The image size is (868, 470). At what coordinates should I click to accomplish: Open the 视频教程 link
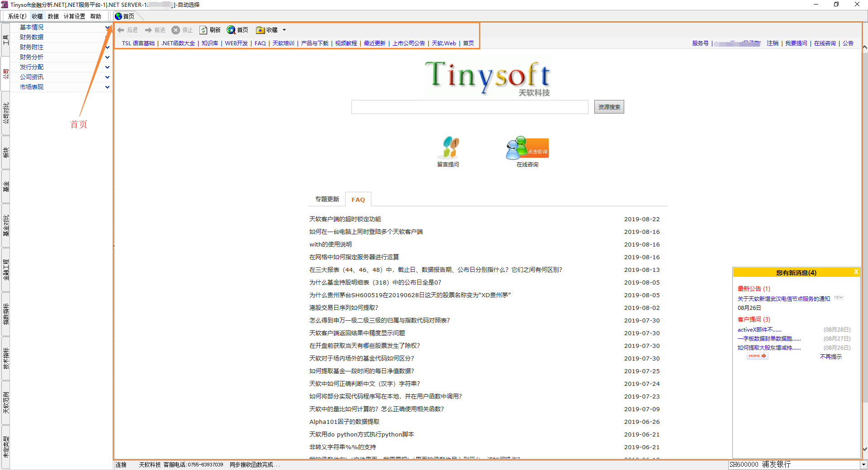tap(346, 43)
